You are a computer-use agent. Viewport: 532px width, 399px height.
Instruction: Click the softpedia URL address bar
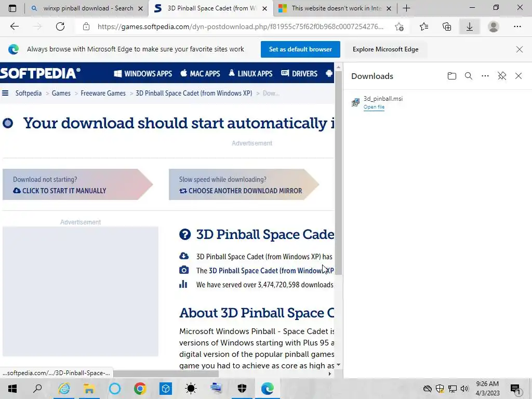(240, 26)
